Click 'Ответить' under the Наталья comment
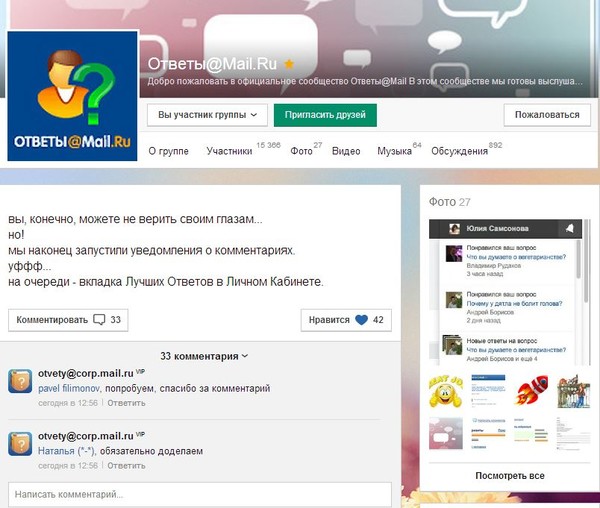 (126, 466)
